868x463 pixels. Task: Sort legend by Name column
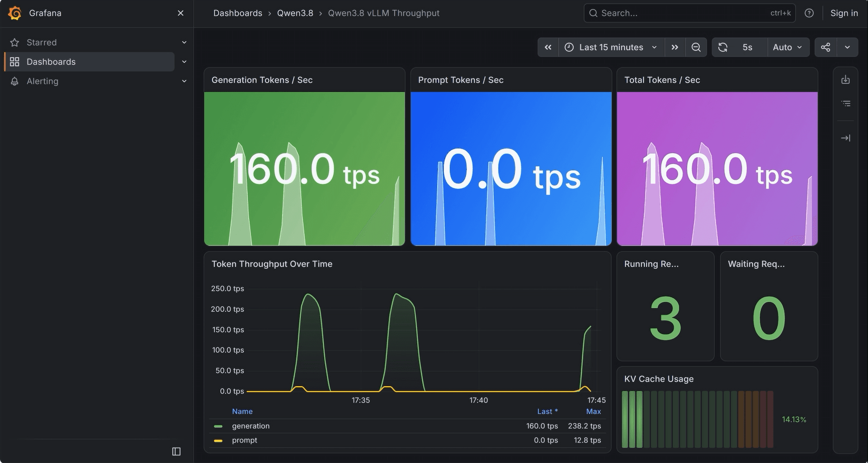click(x=242, y=412)
